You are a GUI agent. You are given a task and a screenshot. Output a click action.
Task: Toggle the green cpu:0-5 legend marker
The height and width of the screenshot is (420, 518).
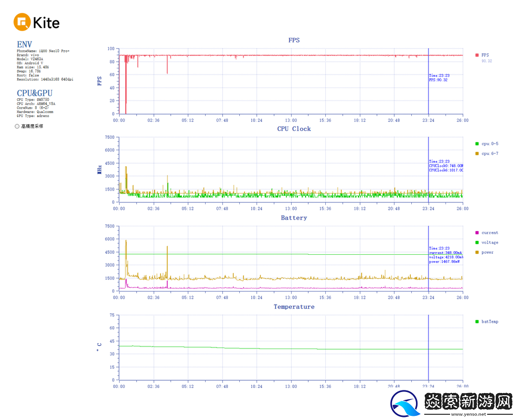click(477, 143)
